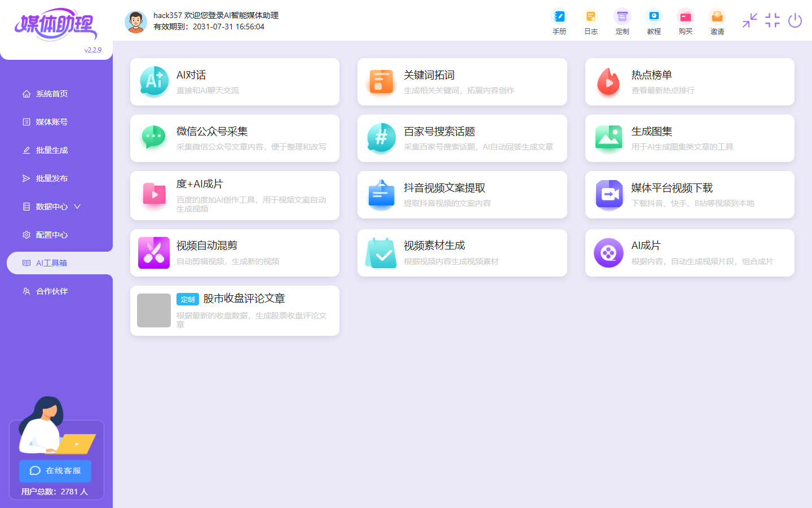This screenshot has height=508, width=812.
Task: Go to 系统首页 in sidebar
Action: 52,94
